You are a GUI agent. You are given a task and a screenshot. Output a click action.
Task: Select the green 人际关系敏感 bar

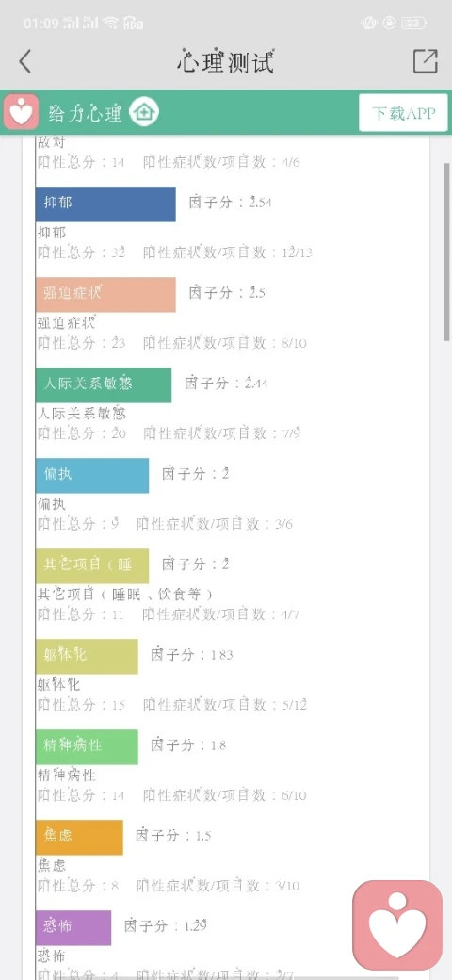click(104, 385)
